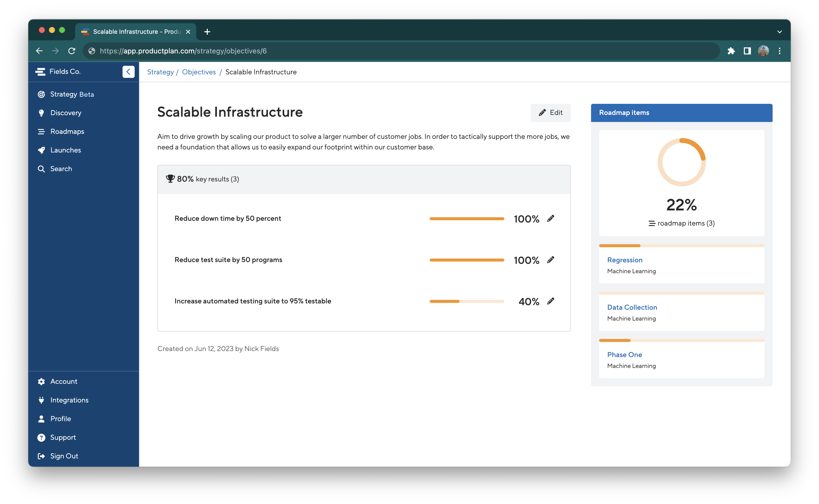
Task: Open the Regression roadmap item
Action: [625, 260]
